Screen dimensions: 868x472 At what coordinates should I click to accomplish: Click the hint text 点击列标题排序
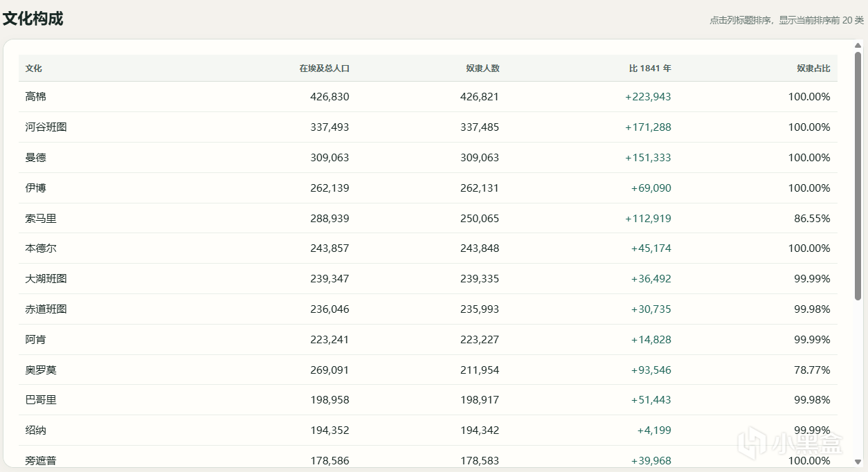click(x=741, y=21)
